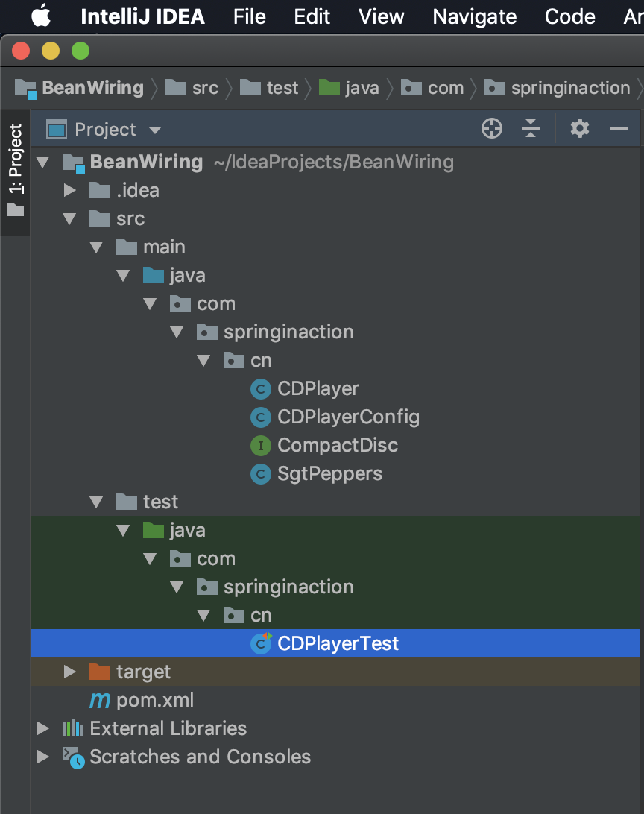Click the BeanWiring breadcrumb
The width and height of the screenshot is (644, 814).
(x=92, y=88)
